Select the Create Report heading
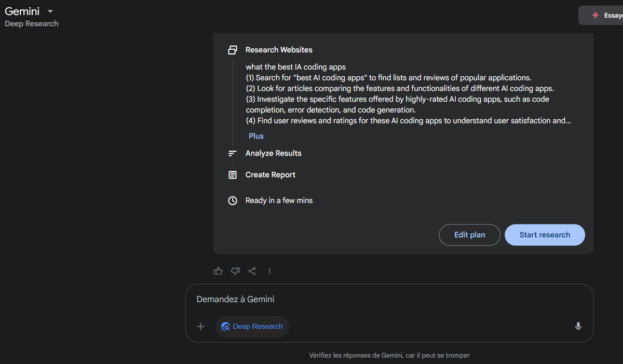 coord(270,175)
